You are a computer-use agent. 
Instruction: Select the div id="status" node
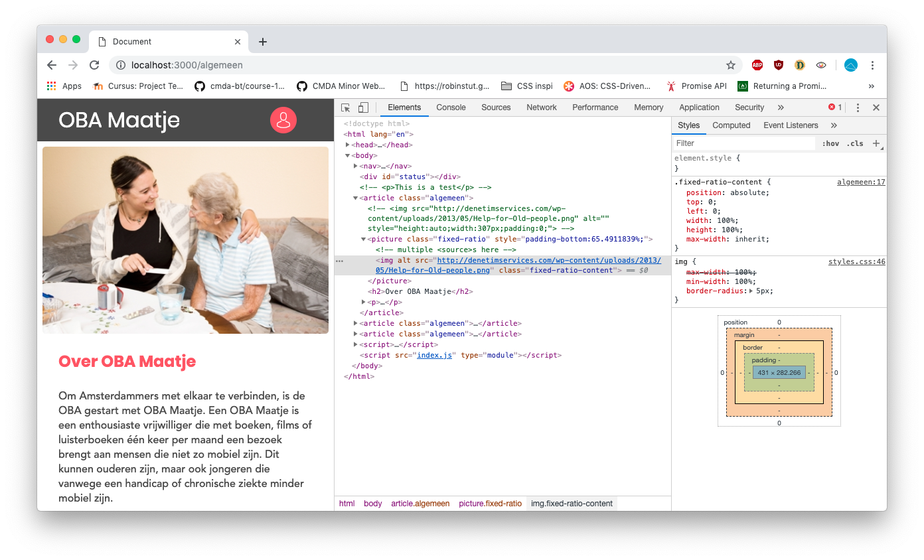tap(410, 176)
